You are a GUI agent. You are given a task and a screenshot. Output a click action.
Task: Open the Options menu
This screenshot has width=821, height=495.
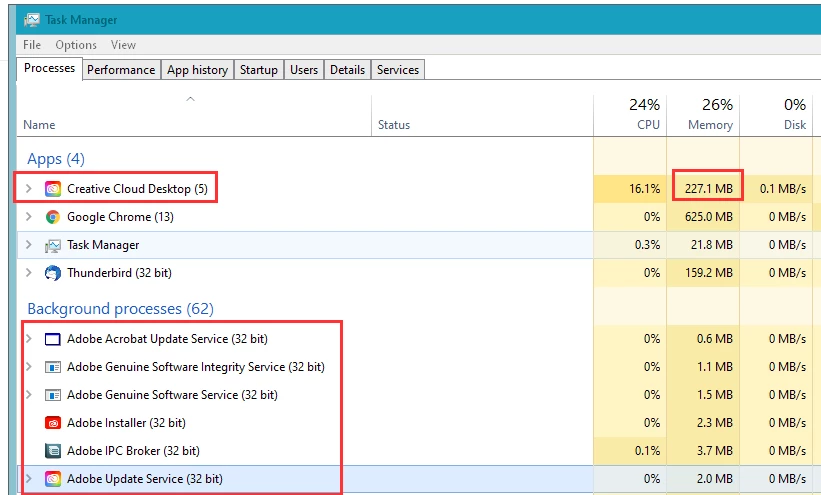(x=76, y=45)
